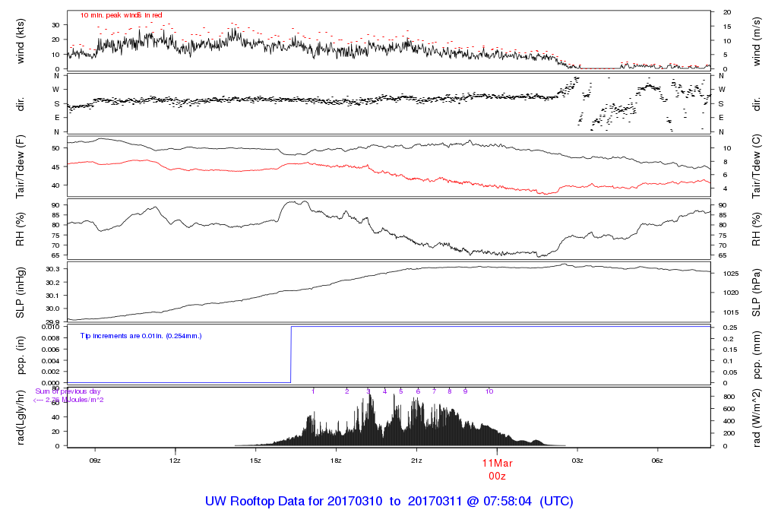Click the '0.010' tick on precipitation axis
This screenshot has height=532, width=778.
click(x=50, y=327)
